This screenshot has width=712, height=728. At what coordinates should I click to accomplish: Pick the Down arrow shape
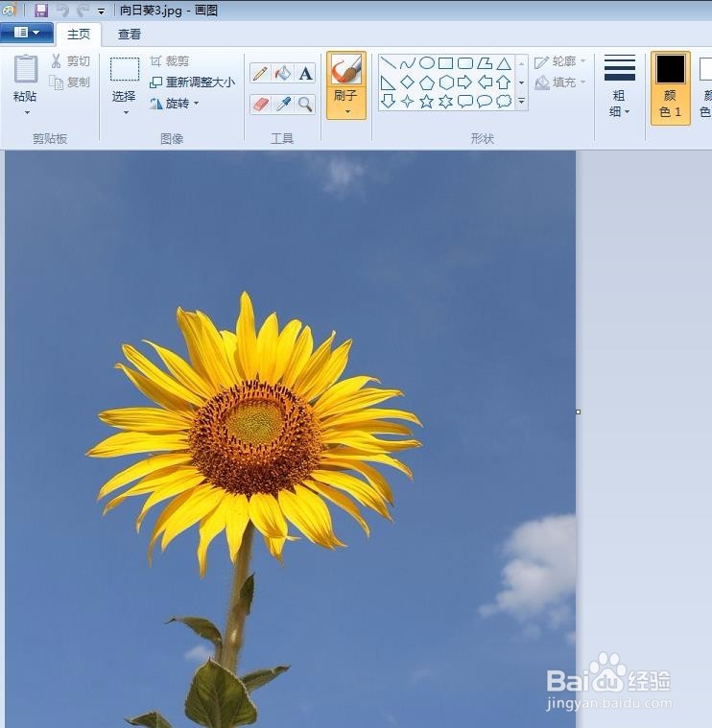(x=388, y=102)
